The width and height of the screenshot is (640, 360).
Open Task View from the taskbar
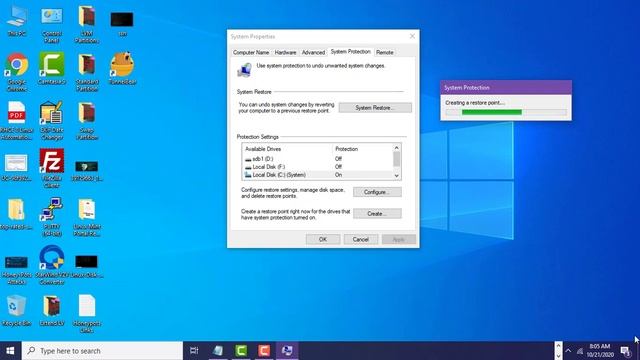pyautogui.click(x=194, y=351)
